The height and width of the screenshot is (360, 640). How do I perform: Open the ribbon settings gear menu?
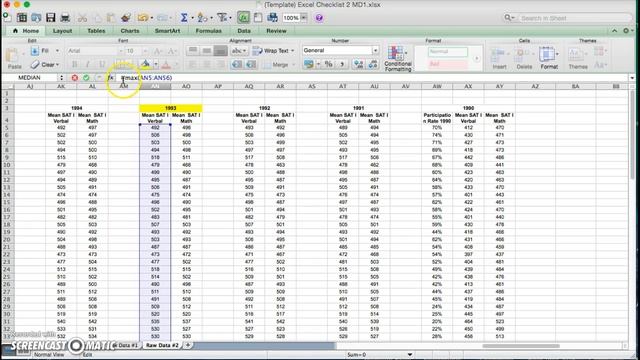(627, 31)
